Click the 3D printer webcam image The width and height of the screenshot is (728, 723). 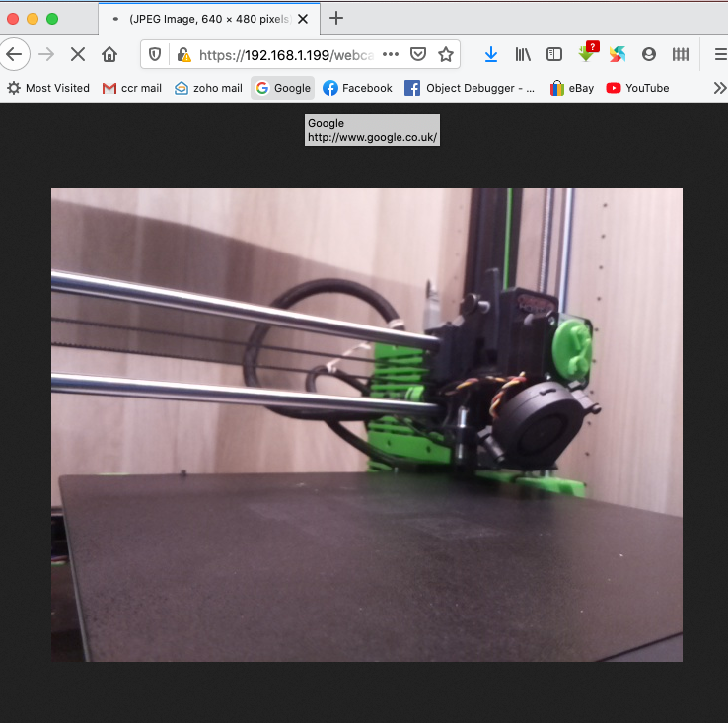tap(367, 425)
